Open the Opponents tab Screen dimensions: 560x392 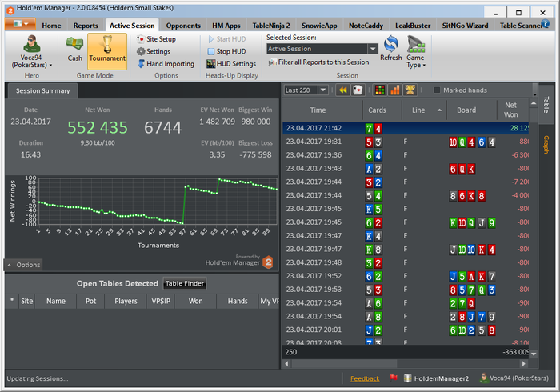183,26
